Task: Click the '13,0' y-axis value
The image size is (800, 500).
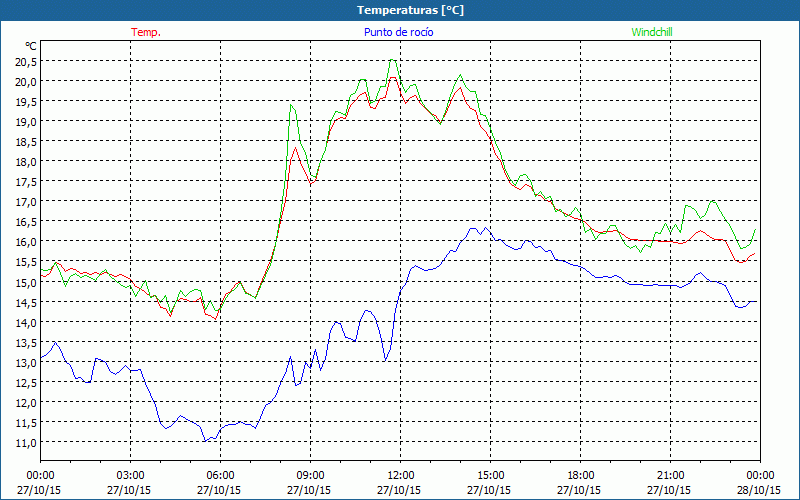Action: (26, 362)
